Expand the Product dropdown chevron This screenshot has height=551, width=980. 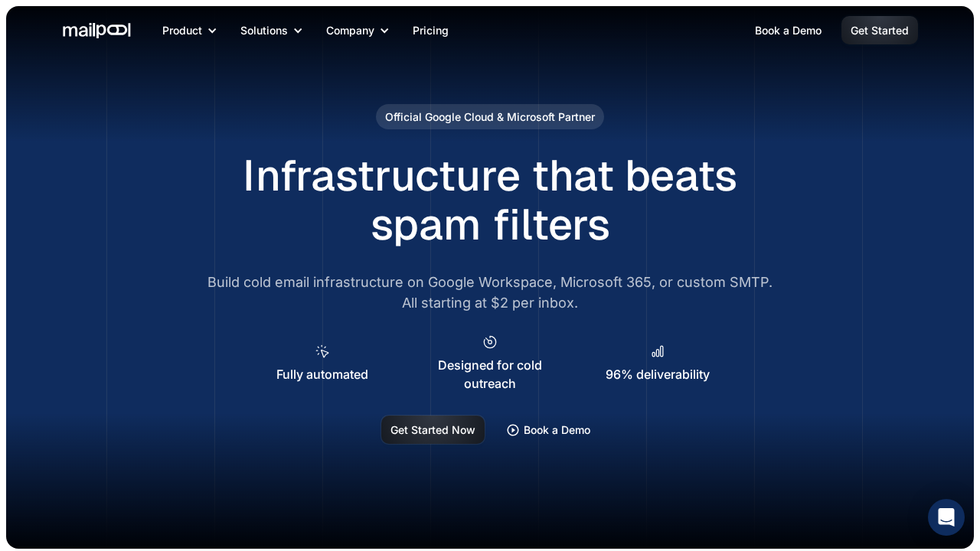212,31
